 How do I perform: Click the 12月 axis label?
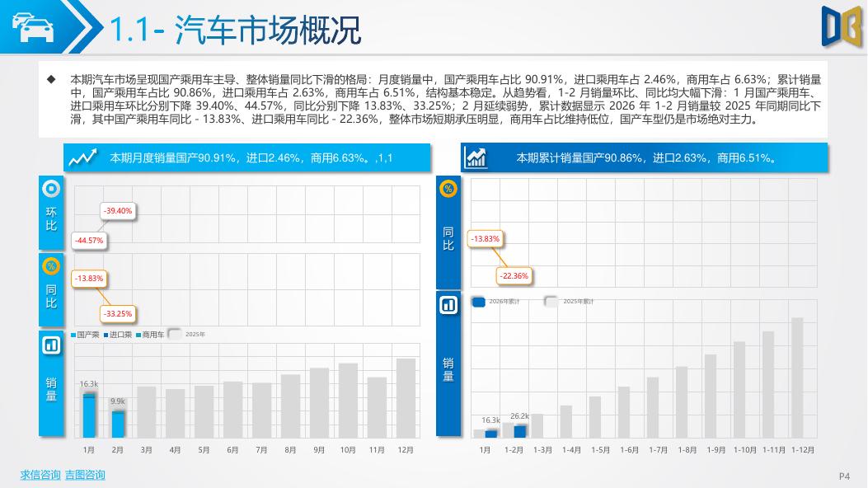coord(406,450)
